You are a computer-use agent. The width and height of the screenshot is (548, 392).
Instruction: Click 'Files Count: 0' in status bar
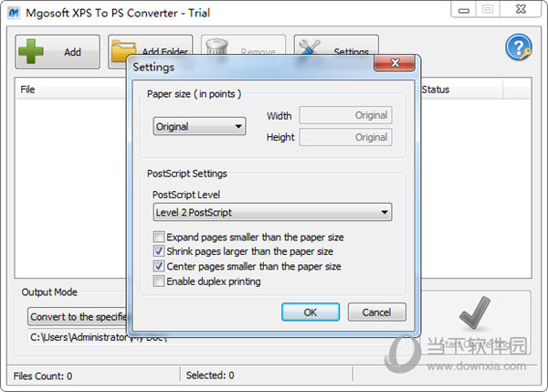tap(43, 376)
